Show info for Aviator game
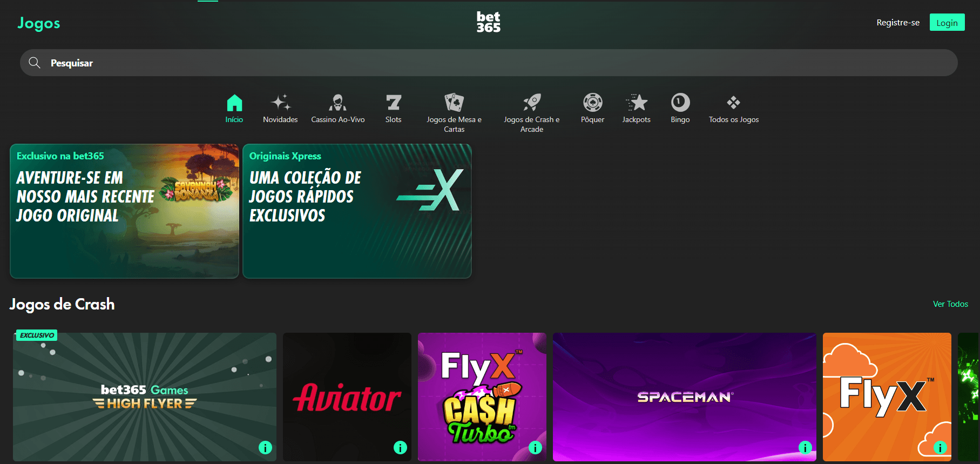This screenshot has width=980, height=464. 400,447
